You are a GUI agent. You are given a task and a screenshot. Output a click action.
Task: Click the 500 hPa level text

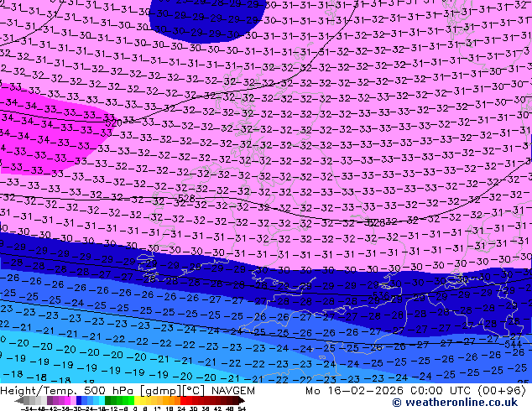[x=110, y=391]
